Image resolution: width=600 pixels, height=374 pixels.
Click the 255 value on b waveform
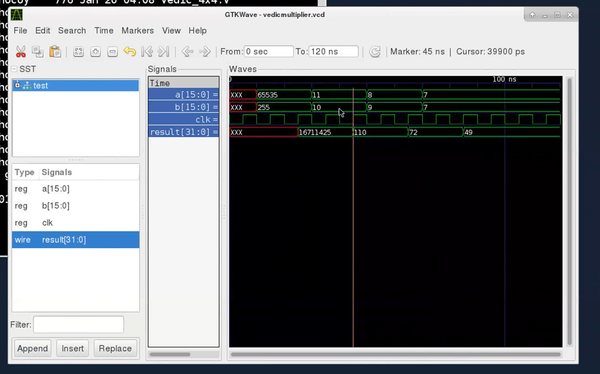pyautogui.click(x=264, y=108)
